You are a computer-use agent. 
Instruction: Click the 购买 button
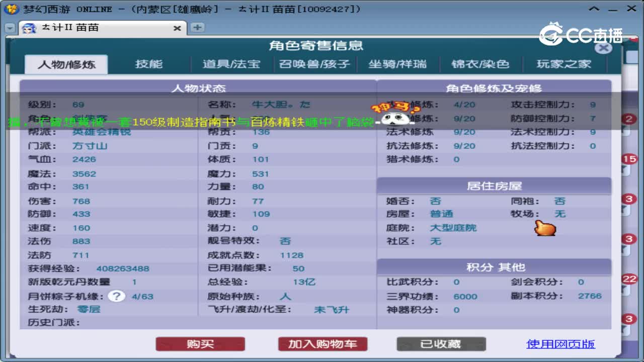tap(200, 344)
